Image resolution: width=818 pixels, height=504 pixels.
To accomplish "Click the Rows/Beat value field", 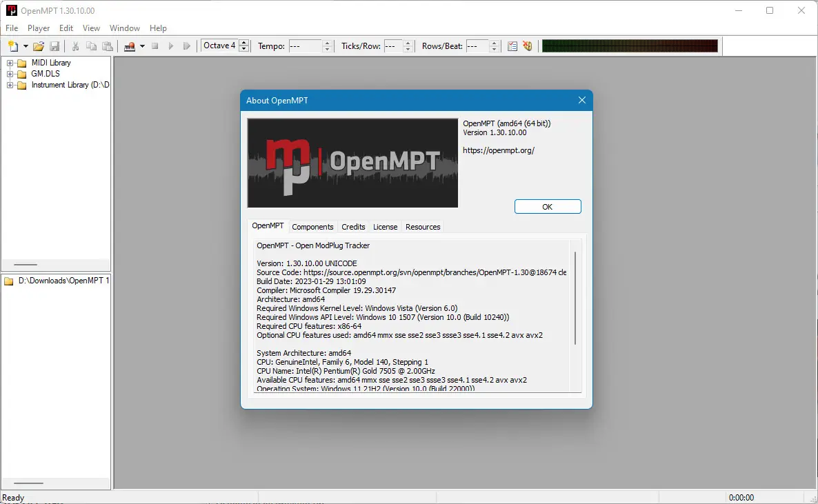I will pyautogui.click(x=477, y=46).
